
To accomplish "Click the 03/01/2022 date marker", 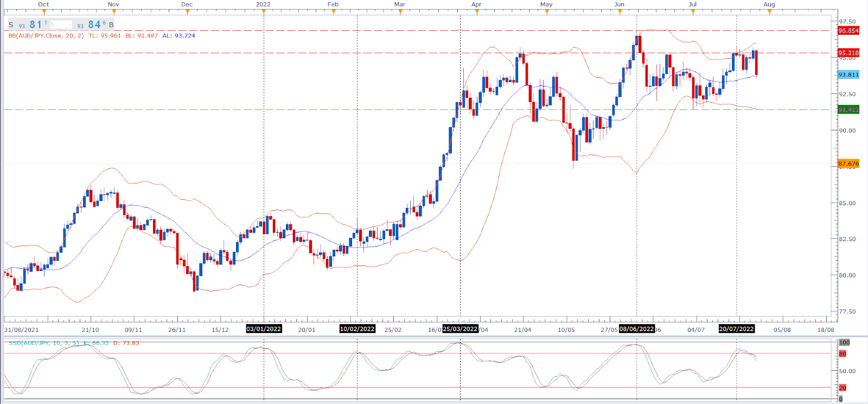I will 264,329.
